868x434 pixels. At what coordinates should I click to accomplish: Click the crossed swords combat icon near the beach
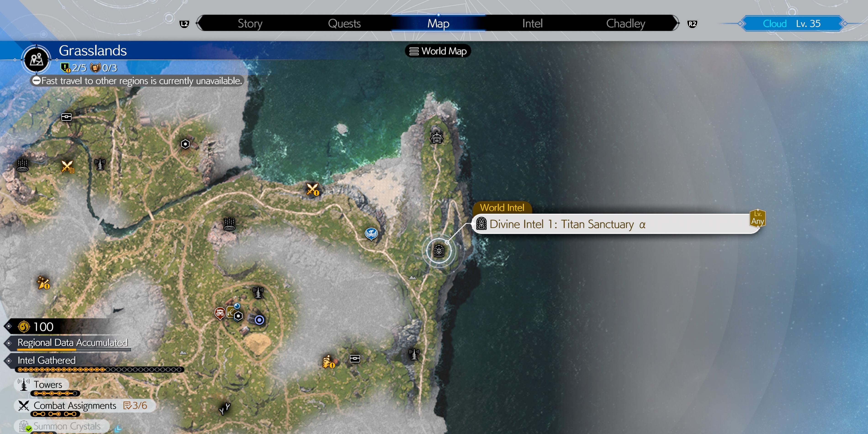click(312, 189)
